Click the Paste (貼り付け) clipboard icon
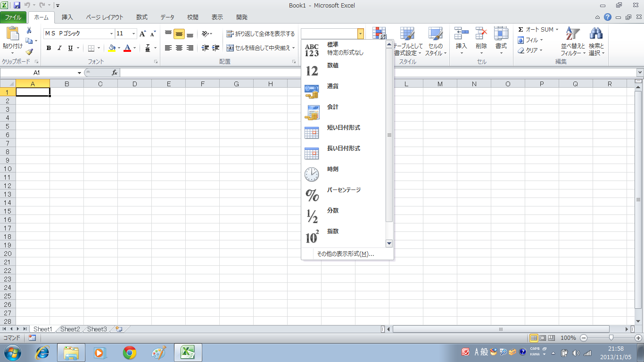 pos(12,34)
